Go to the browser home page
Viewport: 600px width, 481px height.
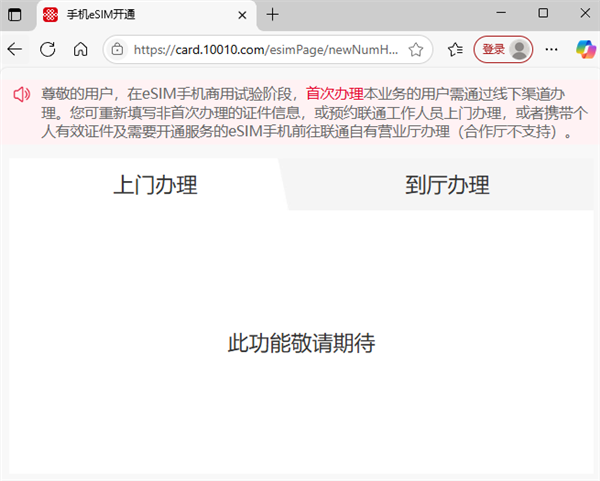tap(81, 49)
